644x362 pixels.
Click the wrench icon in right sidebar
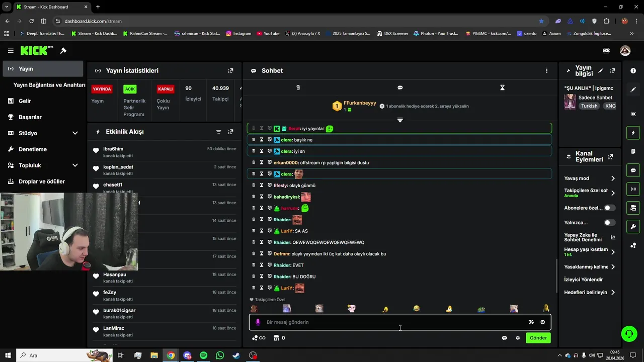tap(633, 226)
